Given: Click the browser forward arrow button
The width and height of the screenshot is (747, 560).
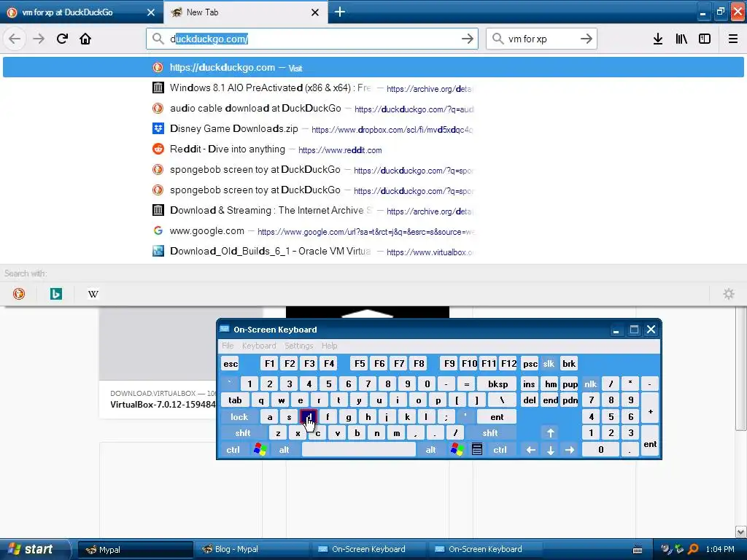Looking at the screenshot, I should coord(39,39).
